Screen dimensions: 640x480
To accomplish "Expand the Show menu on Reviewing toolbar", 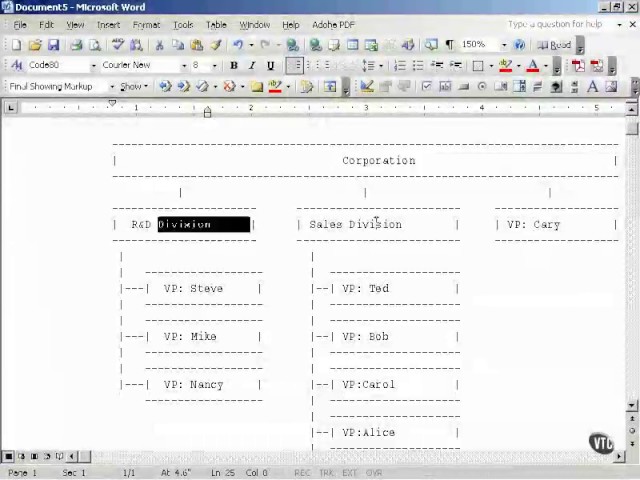I will pos(134,87).
